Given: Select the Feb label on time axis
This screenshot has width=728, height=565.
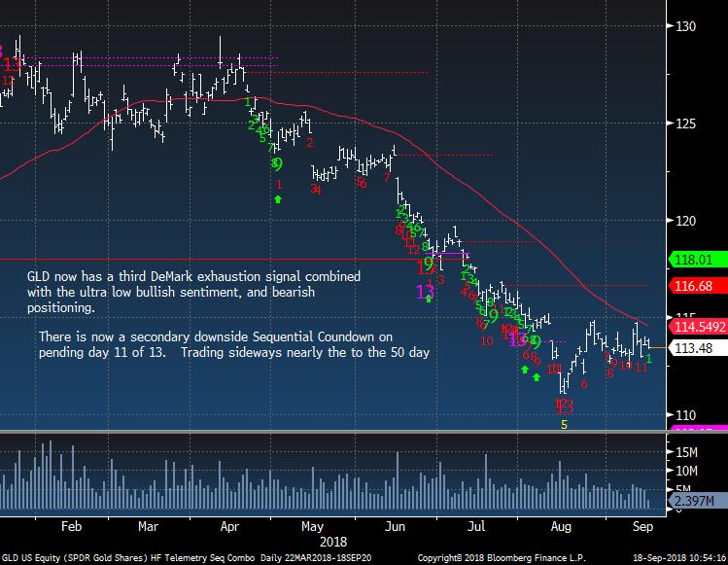Looking at the screenshot, I should click(72, 526).
